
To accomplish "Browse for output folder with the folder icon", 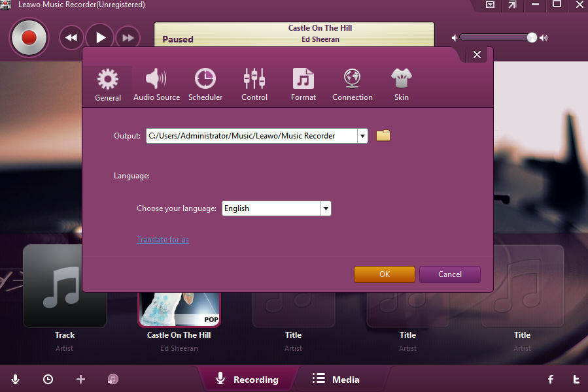I will [x=383, y=135].
